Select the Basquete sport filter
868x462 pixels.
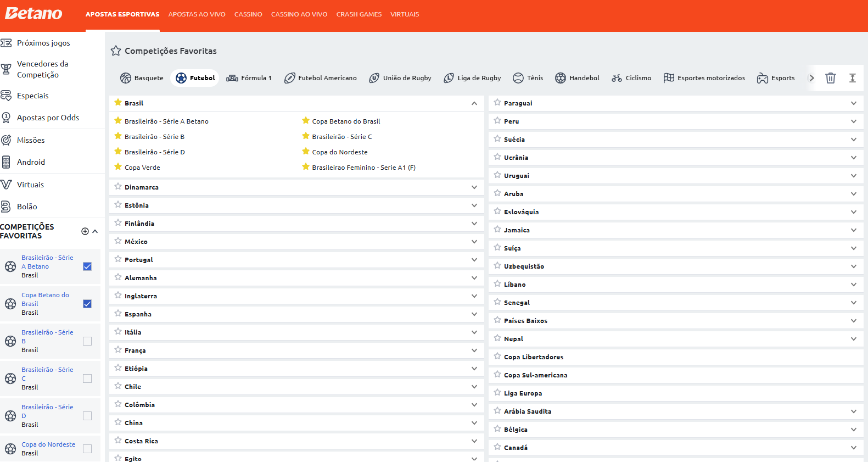coord(142,78)
